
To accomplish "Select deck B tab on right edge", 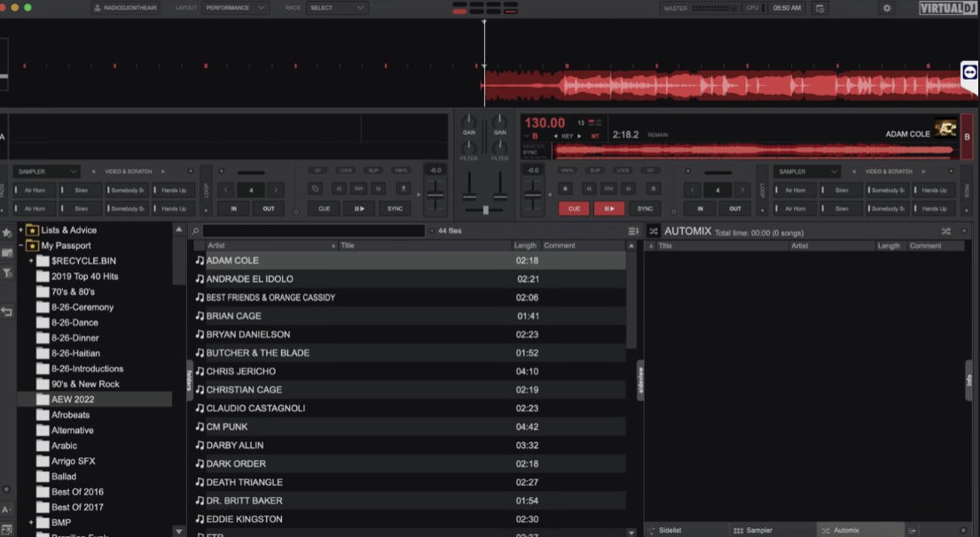I will (x=966, y=136).
